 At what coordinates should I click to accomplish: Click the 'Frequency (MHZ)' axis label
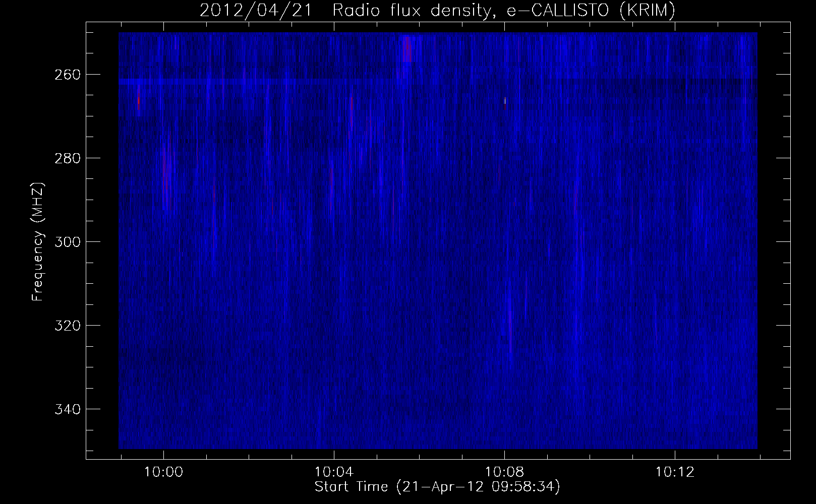(x=38, y=241)
